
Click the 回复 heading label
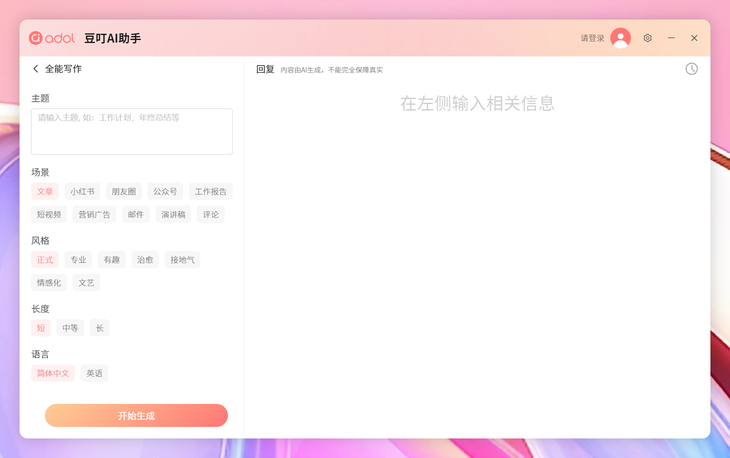(x=265, y=69)
